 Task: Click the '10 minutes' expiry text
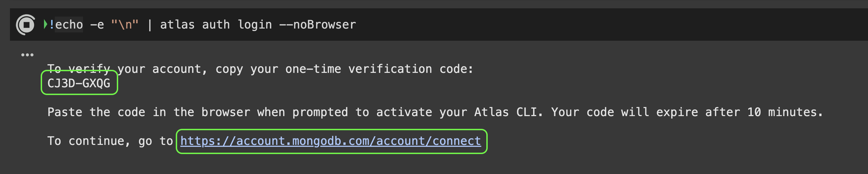point(782,112)
